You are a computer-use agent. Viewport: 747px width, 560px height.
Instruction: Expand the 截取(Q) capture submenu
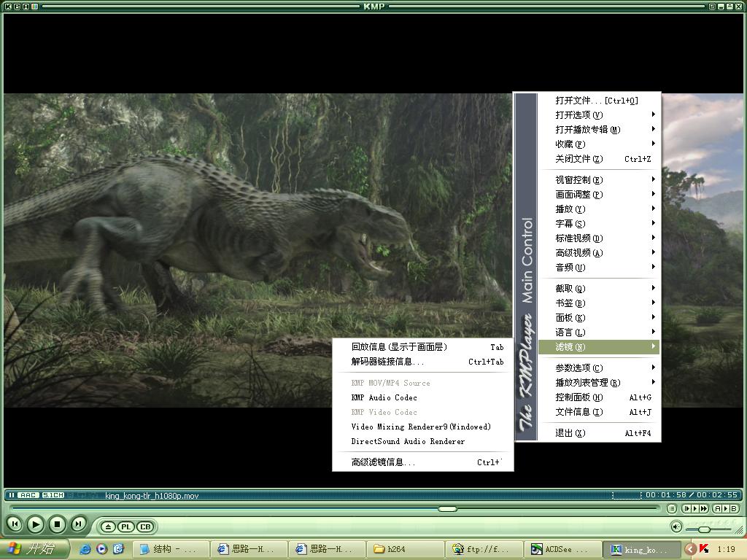599,288
